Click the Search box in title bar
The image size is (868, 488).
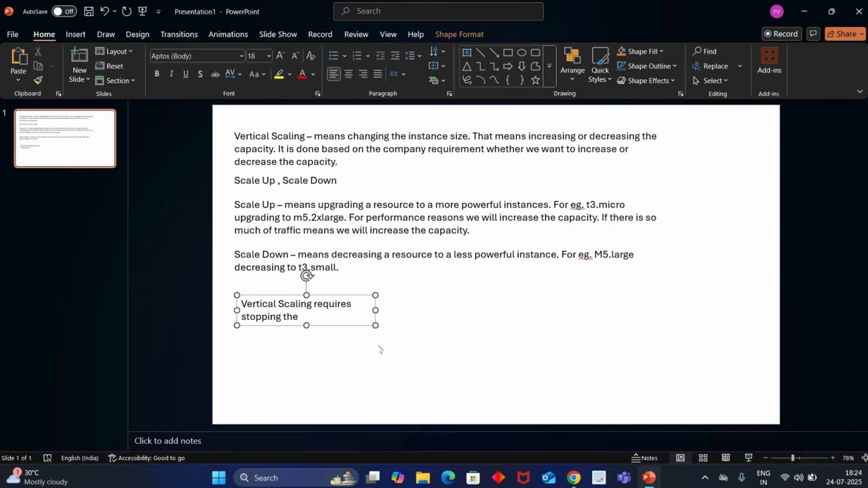(x=438, y=11)
